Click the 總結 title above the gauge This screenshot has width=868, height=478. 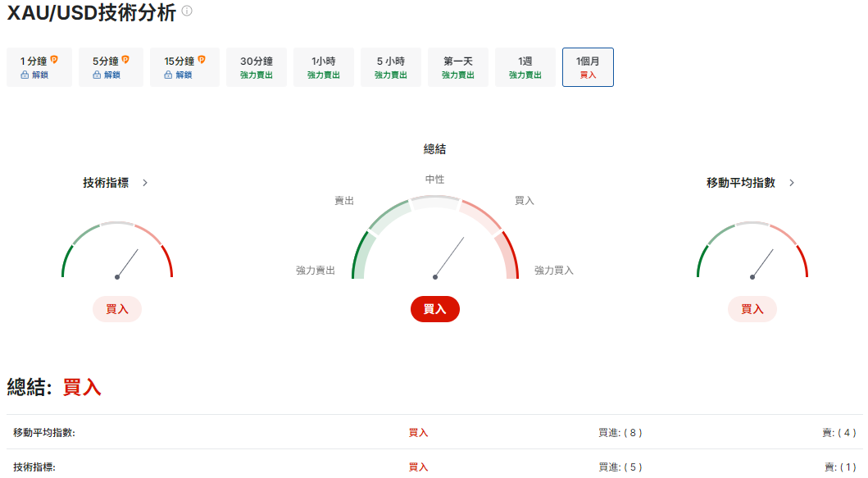pyautogui.click(x=434, y=149)
